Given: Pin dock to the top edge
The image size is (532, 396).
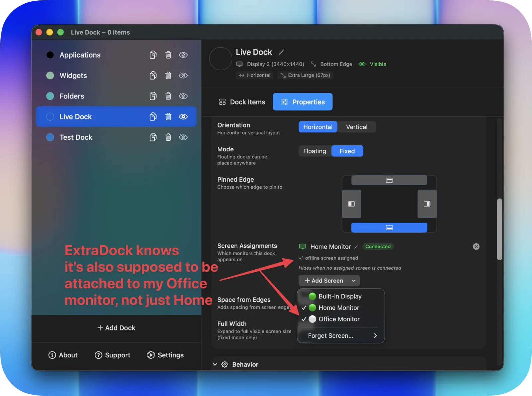Looking at the screenshot, I should point(389,180).
